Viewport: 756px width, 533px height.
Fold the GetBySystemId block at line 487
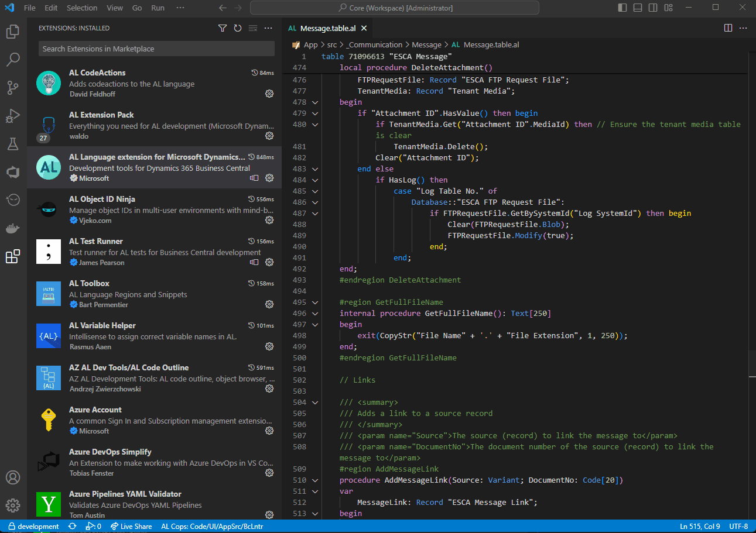315,214
